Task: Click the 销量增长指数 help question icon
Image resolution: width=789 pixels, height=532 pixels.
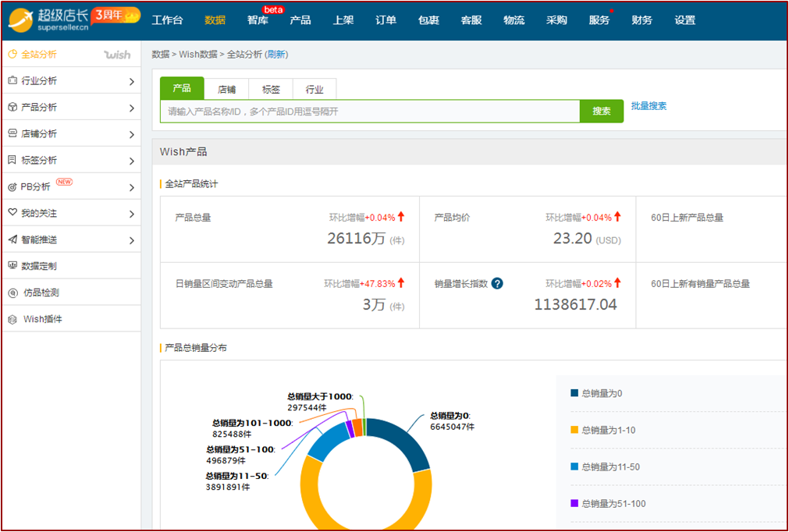Action: tap(497, 284)
